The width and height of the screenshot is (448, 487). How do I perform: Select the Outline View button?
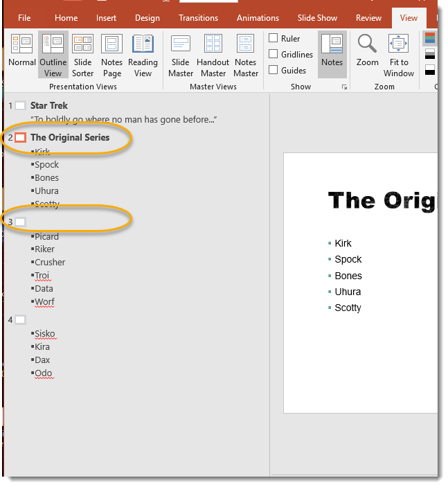(x=53, y=54)
